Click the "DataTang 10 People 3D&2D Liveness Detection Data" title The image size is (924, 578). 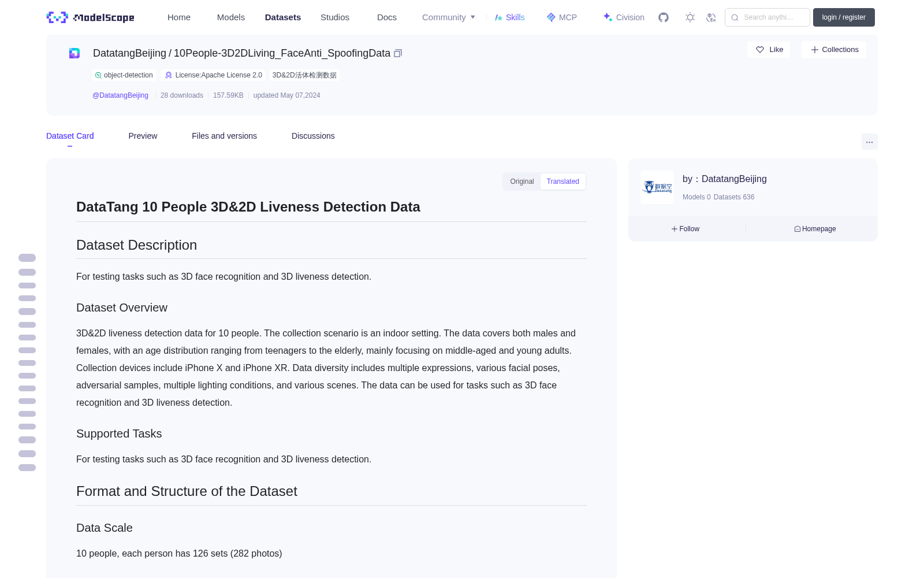pos(248,207)
